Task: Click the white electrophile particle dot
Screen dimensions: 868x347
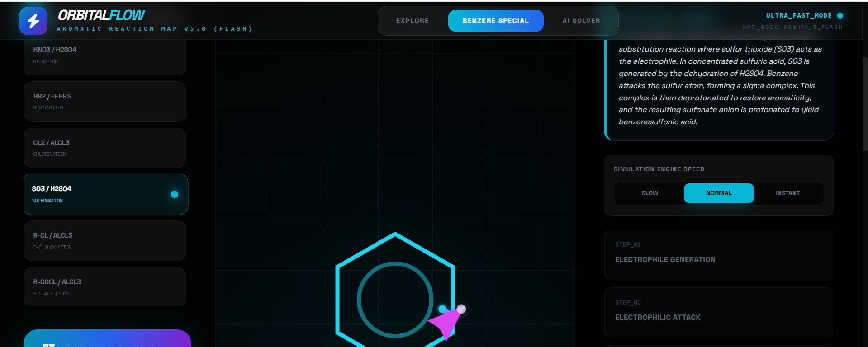Action: click(x=461, y=309)
